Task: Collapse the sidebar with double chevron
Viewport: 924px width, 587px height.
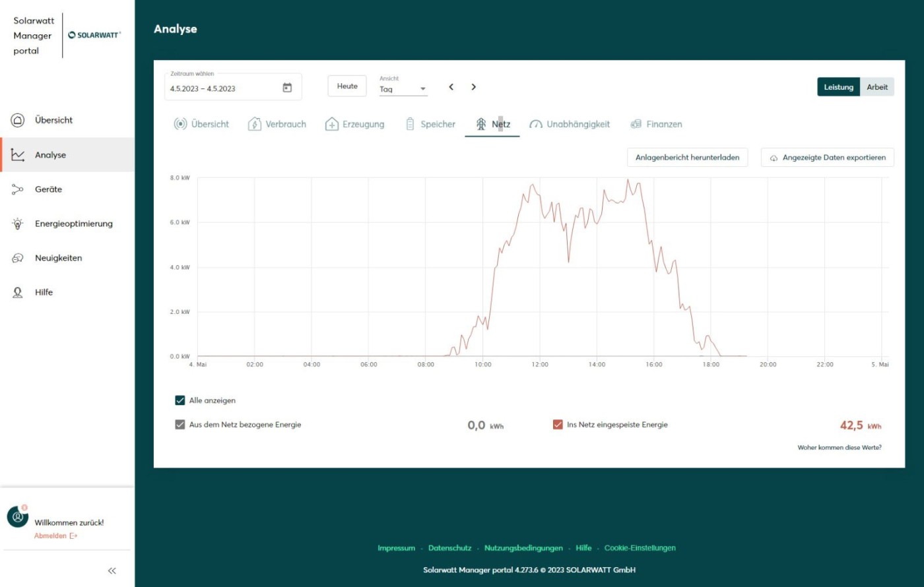Action: tap(112, 571)
